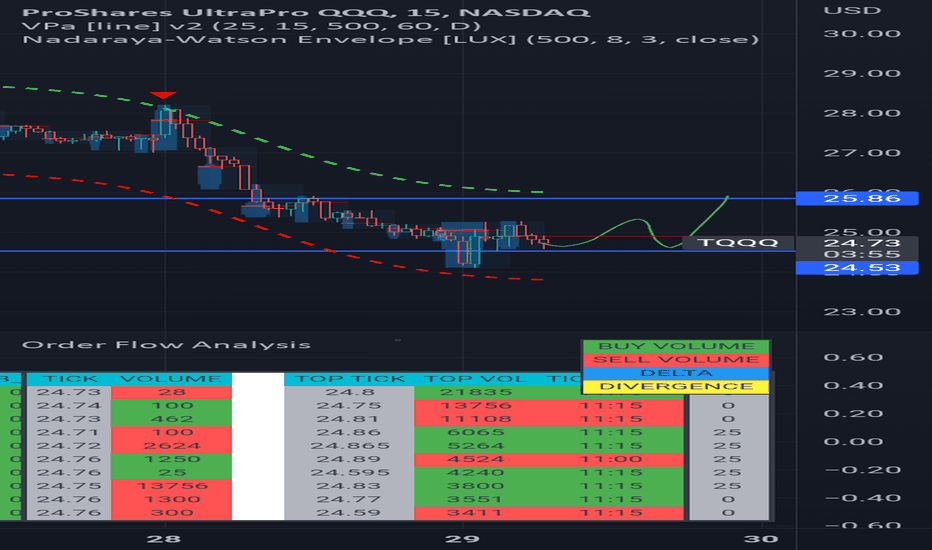Select the USD currency label

coord(852,11)
